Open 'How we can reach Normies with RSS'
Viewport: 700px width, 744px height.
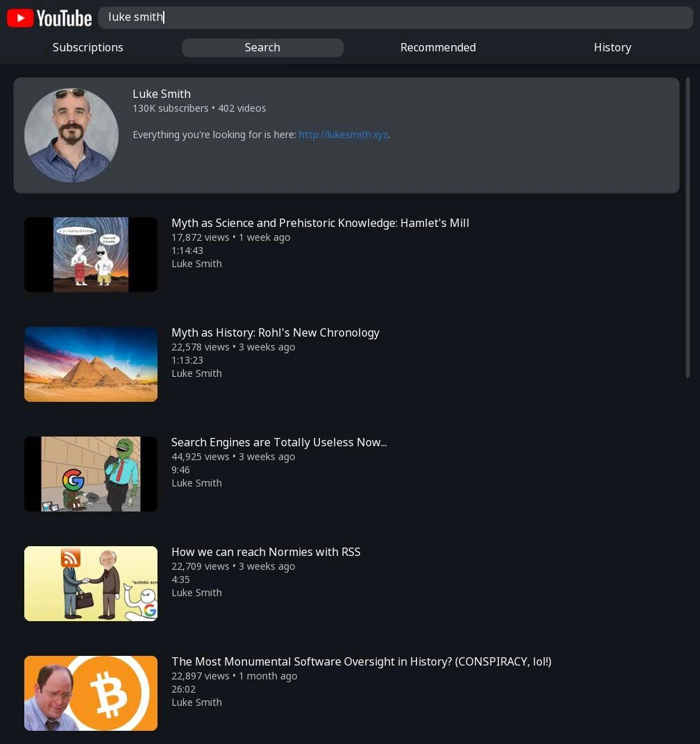pyautogui.click(x=266, y=552)
